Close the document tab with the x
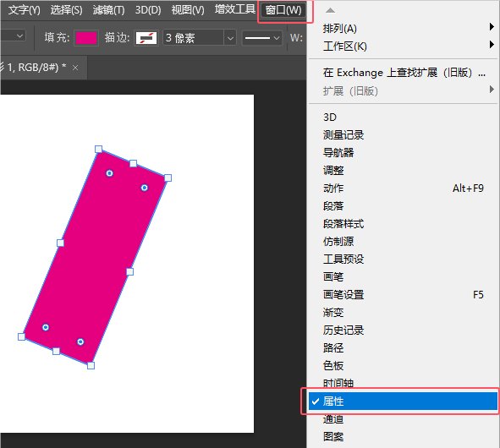 tap(75, 68)
